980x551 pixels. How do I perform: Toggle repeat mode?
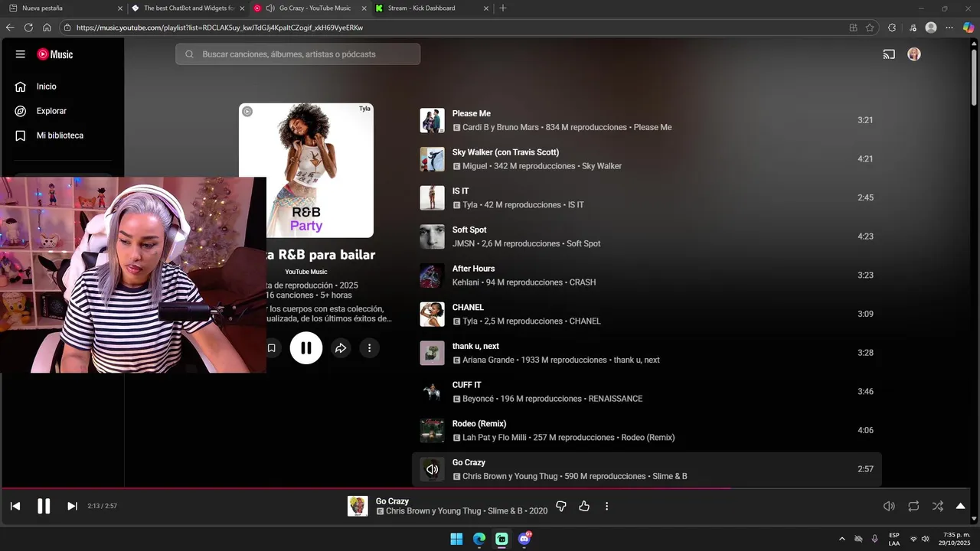click(x=913, y=506)
